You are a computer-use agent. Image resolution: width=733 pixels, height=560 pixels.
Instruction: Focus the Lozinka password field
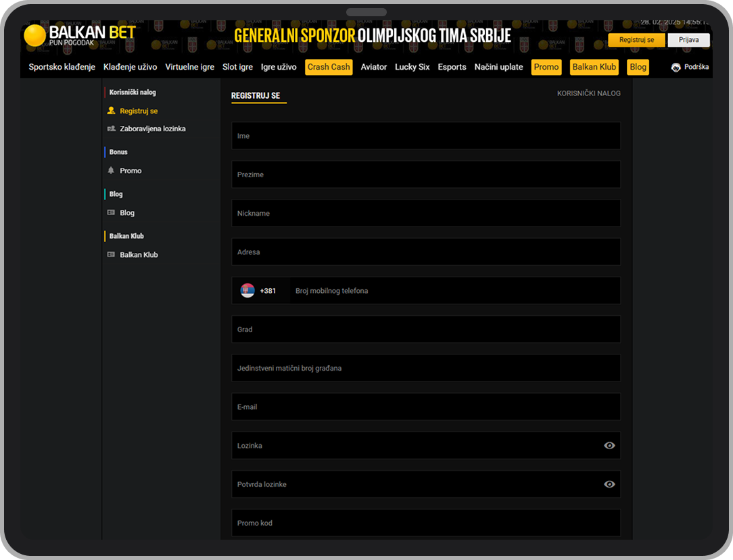coord(426,446)
